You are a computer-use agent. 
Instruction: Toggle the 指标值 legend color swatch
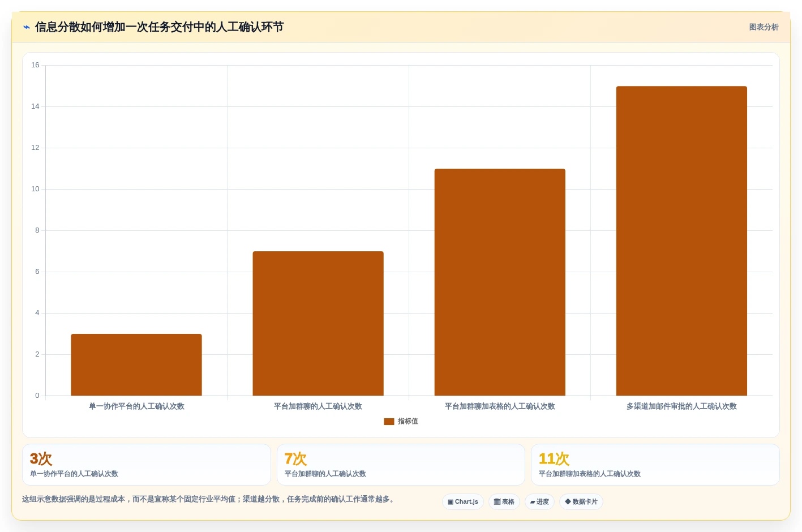point(389,422)
